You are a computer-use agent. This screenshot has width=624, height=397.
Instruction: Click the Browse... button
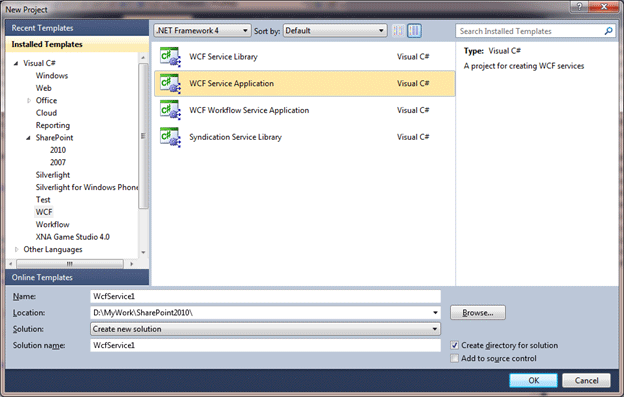pyautogui.click(x=478, y=313)
